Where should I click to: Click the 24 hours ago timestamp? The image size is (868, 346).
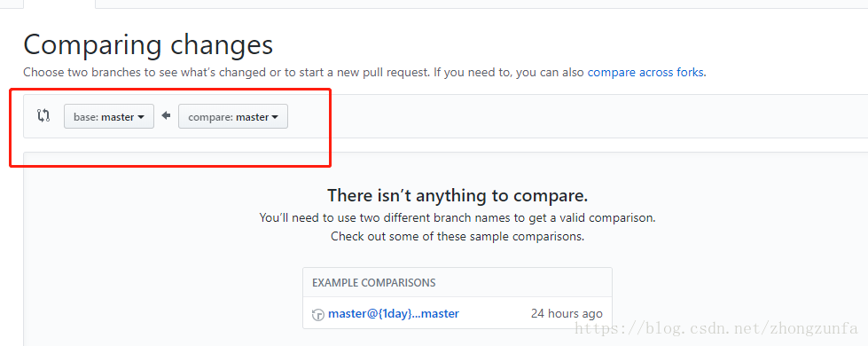click(567, 313)
